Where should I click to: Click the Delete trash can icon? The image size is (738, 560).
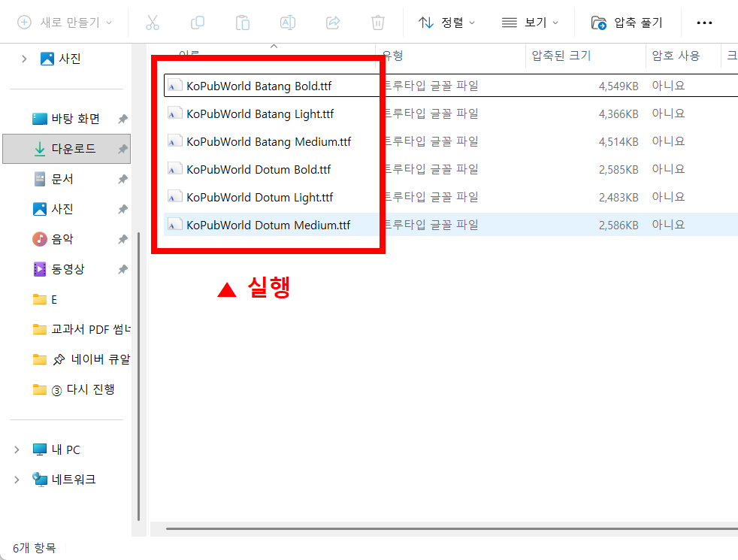[378, 23]
